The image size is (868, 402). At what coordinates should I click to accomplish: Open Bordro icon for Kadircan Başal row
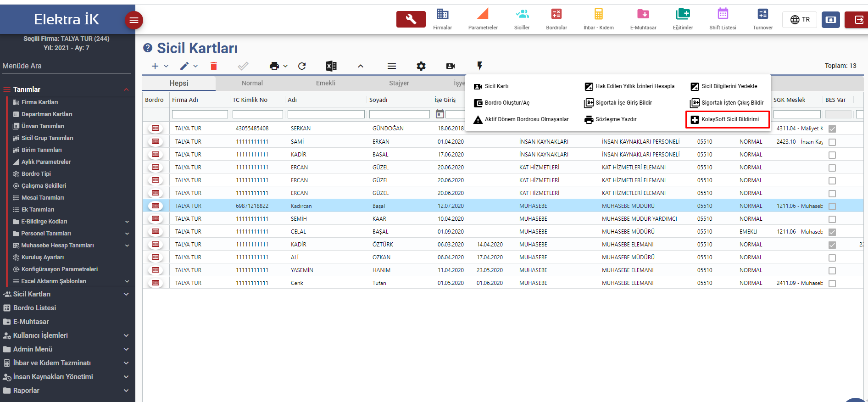click(x=156, y=206)
